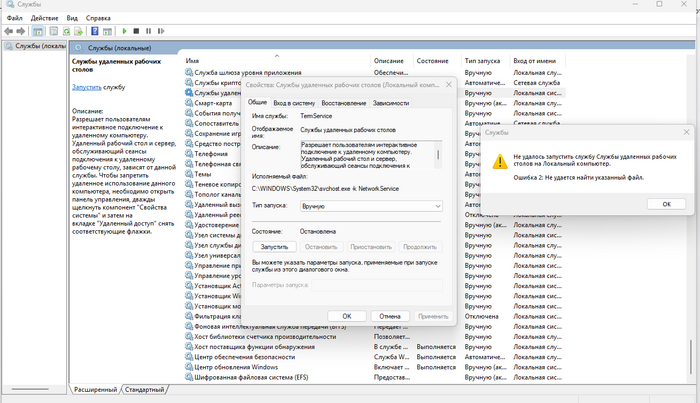Switch to the Зависимости tab
The image size is (700, 403).
click(391, 103)
